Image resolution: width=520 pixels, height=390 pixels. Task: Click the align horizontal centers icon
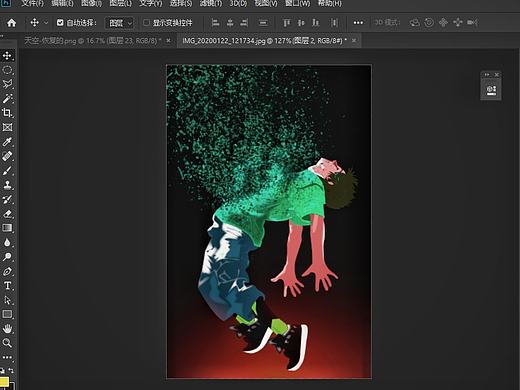pos(230,23)
